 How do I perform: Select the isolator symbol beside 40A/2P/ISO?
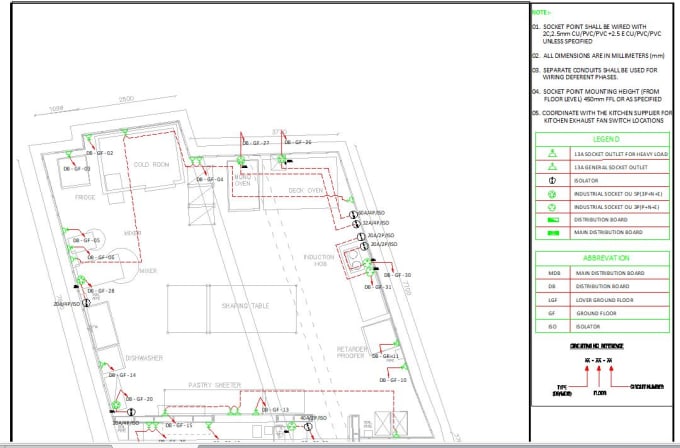coord(308,426)
